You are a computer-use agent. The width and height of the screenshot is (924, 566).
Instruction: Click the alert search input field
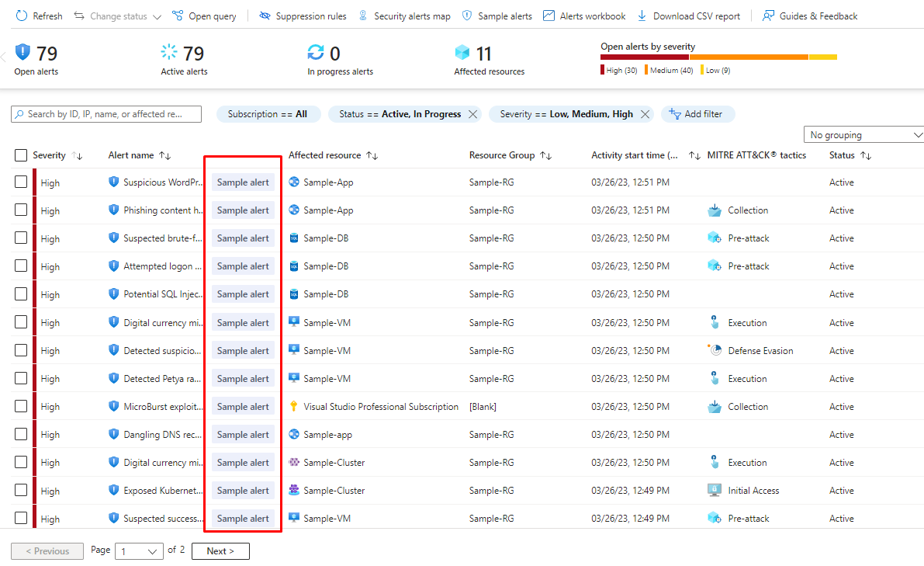[106, 114]
